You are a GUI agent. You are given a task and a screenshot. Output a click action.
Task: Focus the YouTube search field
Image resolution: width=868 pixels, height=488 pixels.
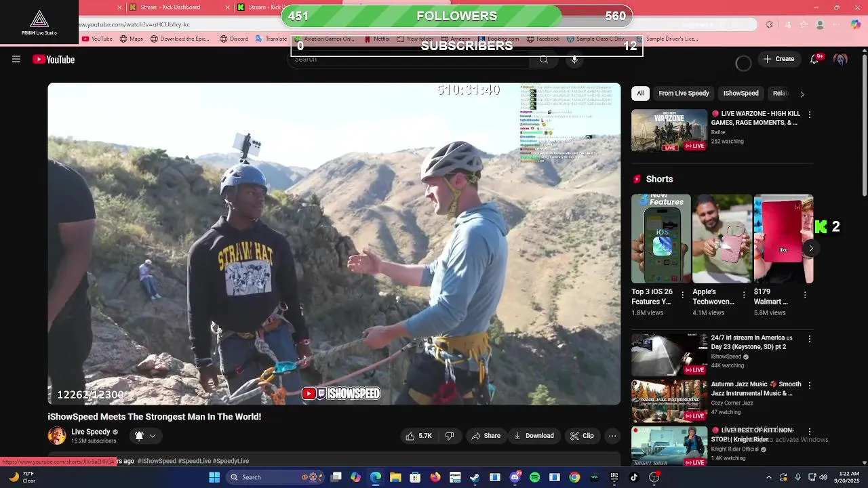coord(411,59)
